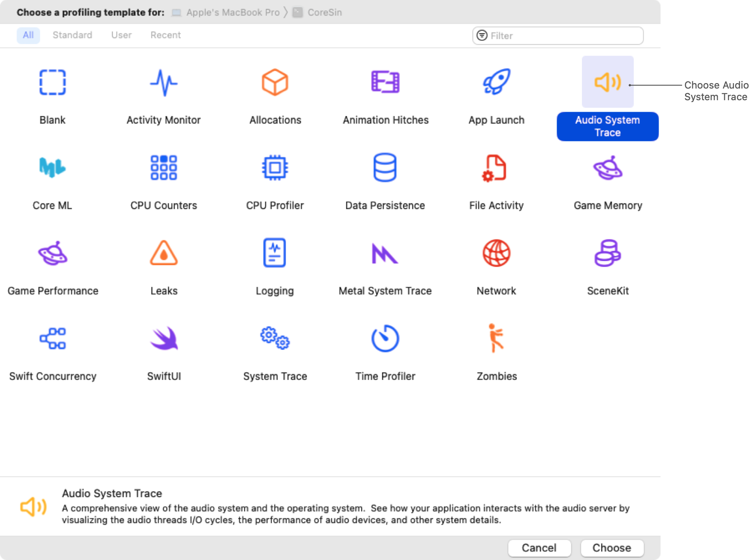Viewport: 754px width, 560px height.
Task: Select the Activity Monitor template icon
Action: tap(164, 83)
